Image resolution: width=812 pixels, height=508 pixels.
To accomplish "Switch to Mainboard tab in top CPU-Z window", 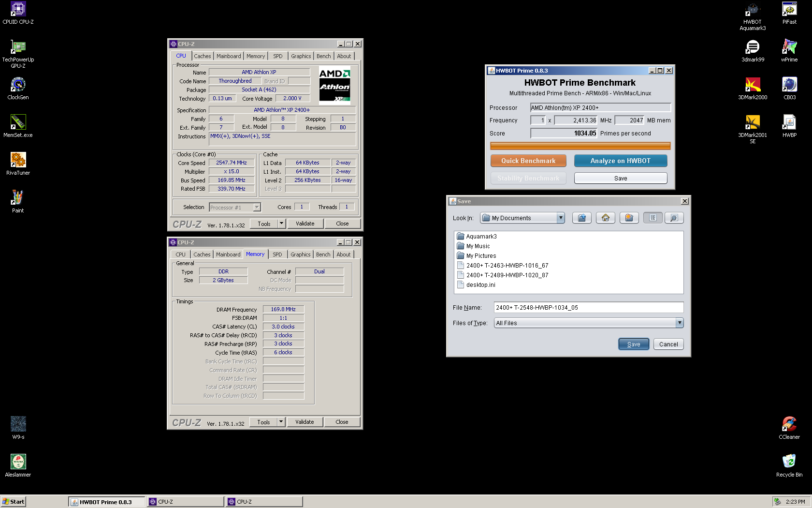I will pos(229,56).
